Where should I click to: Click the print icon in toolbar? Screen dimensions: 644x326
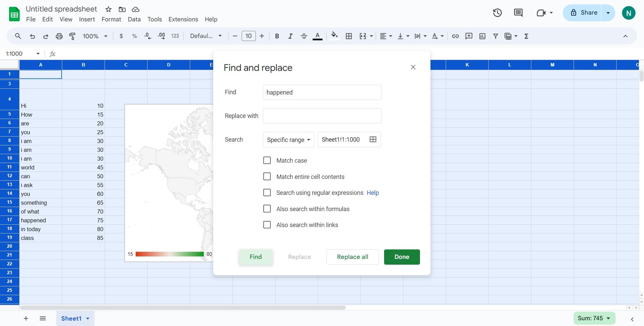point(59,36)
